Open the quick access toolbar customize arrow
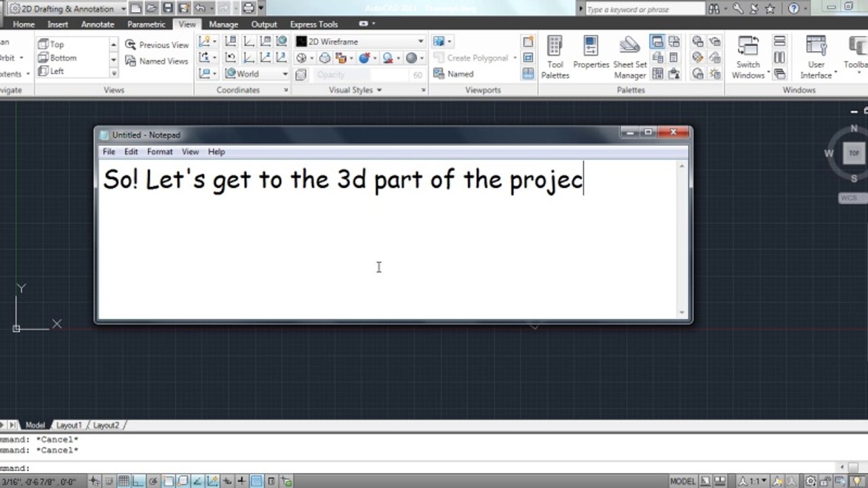Screen dimensions: 868x488 (262, 9)
